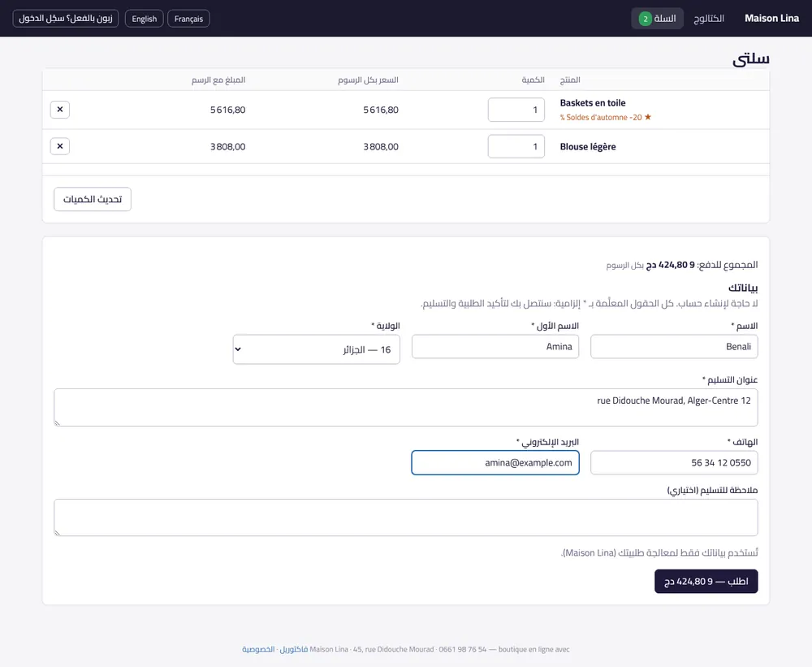Click the Soldes d'automne -20 % promo label
Screen dimensions: 812x667
coord(606,117)
